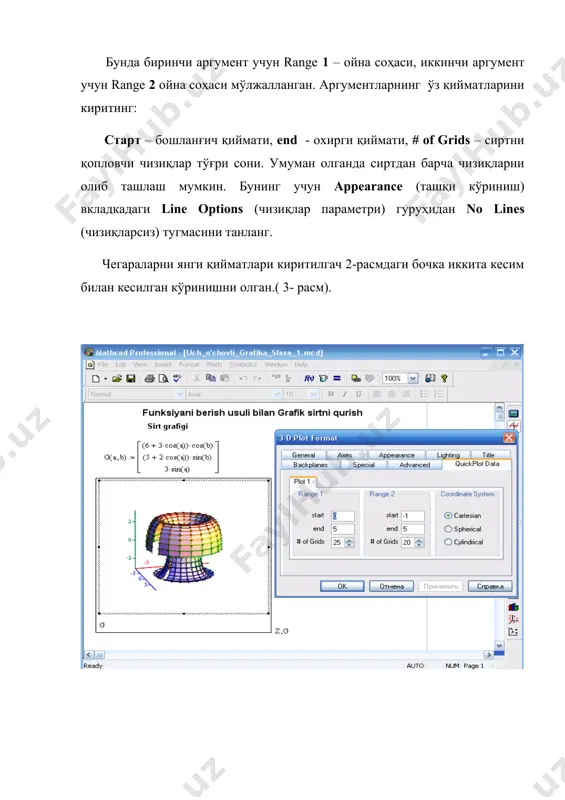
Task: Open the Symbolics menu
Action: (242, 364)
